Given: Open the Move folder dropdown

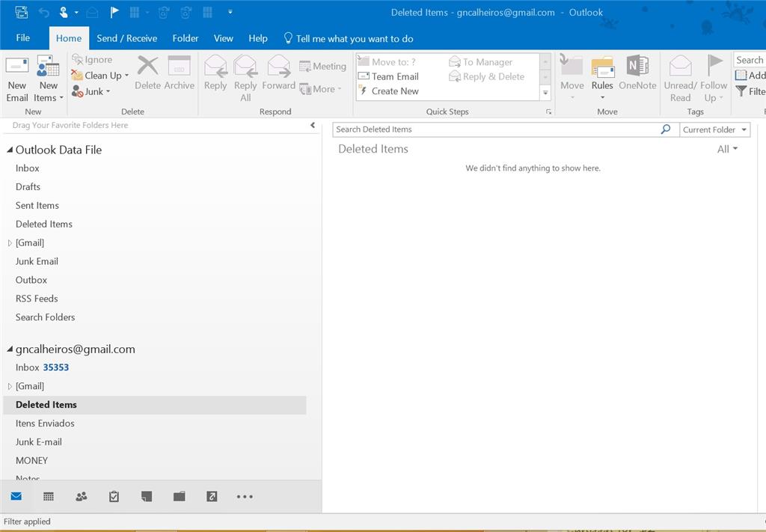Looking at the screenshot, I should [572, 79].
